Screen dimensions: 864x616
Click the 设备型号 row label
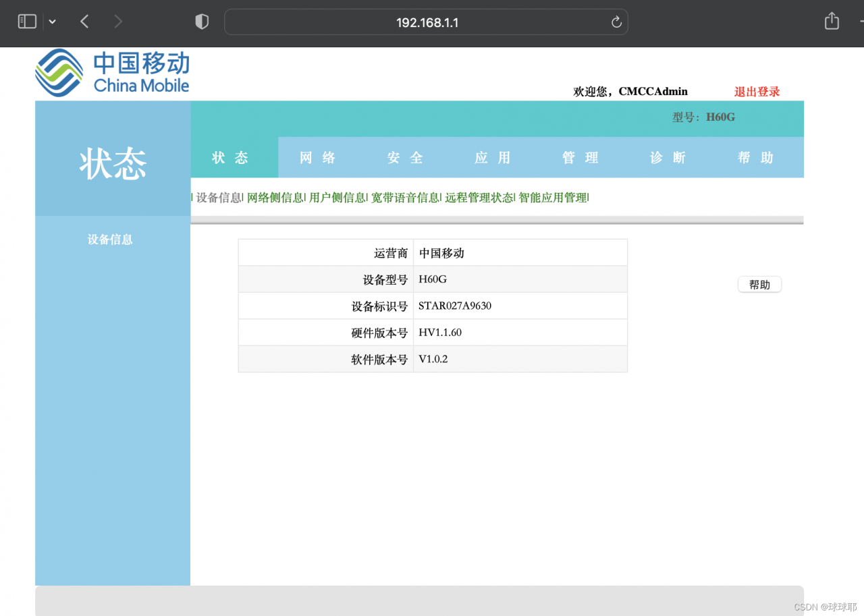click(385, 279)
